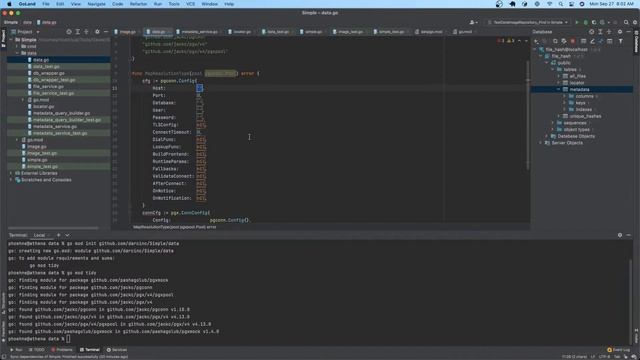This screenshot has width=640, height=360.
Task: Click the next highlighted error down arrow in editor
Action: (x=526, y=41)
